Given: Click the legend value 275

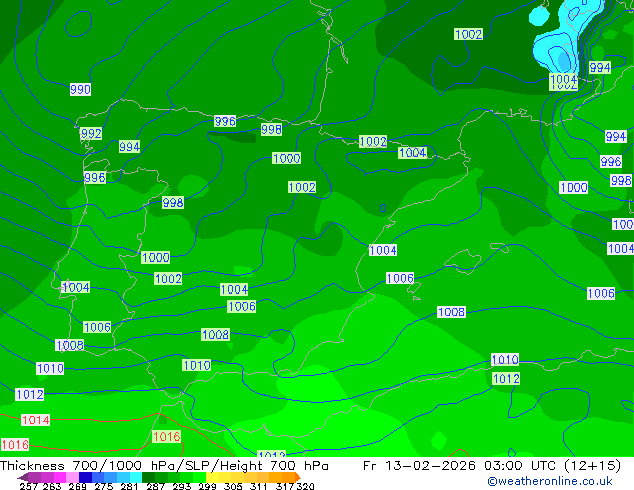Looking at the screenshot, I should pyautogui.click(x=104, y=486).
